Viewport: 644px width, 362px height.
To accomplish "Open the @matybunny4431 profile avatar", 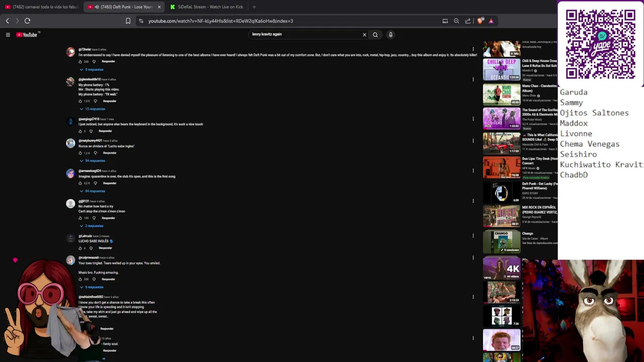I will pos(70,143).
